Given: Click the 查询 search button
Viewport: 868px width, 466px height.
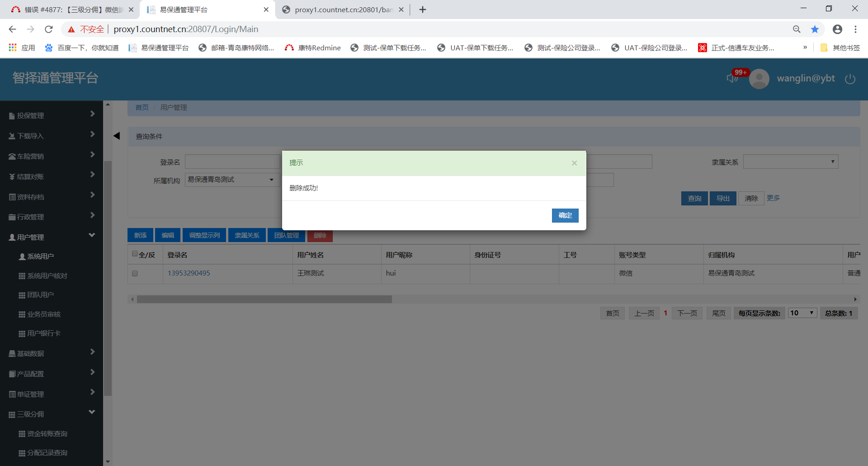Looking at the screenshot, I should (x=694, y=198).
